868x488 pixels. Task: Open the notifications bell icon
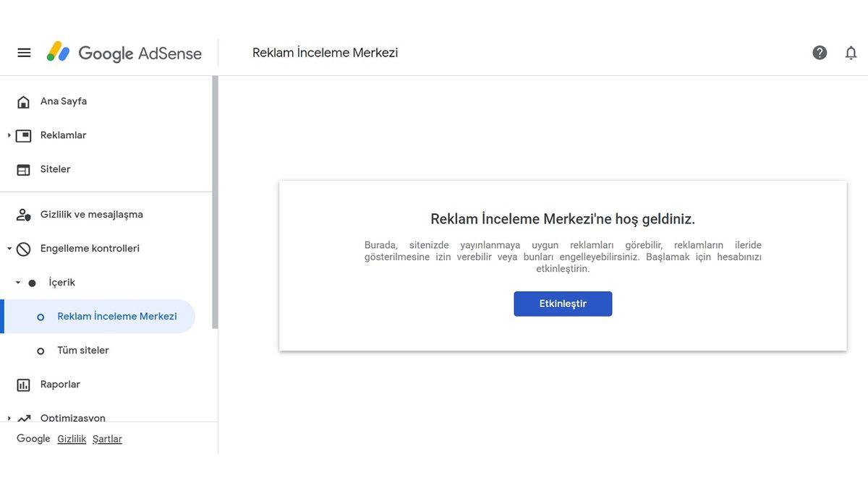[x=850, y=51]
